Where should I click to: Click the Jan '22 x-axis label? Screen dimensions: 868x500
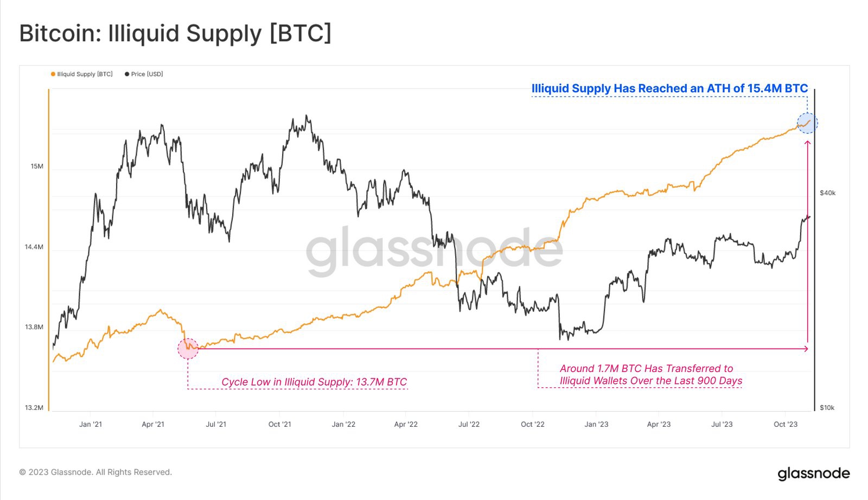[x=343, y=424]
